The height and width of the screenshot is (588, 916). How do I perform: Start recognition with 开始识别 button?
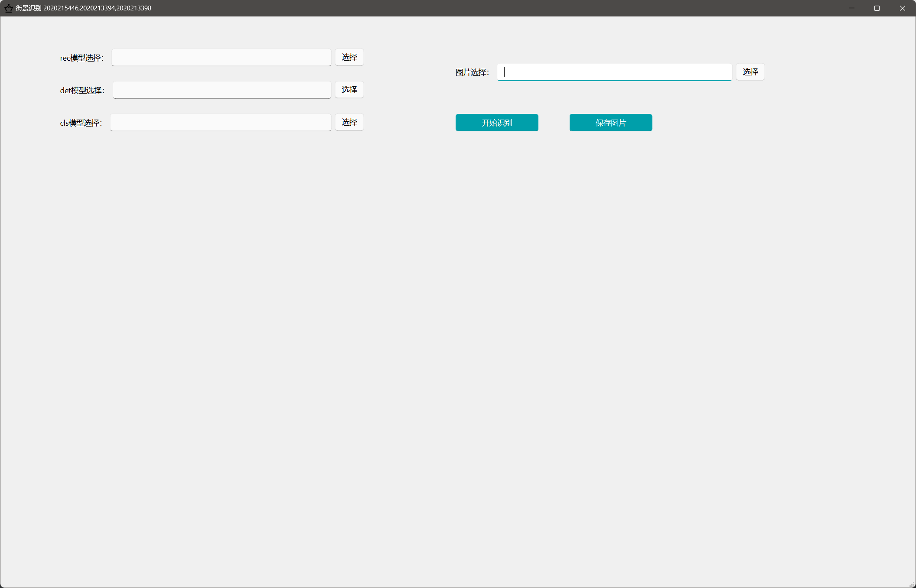click(x=496, y=123)
